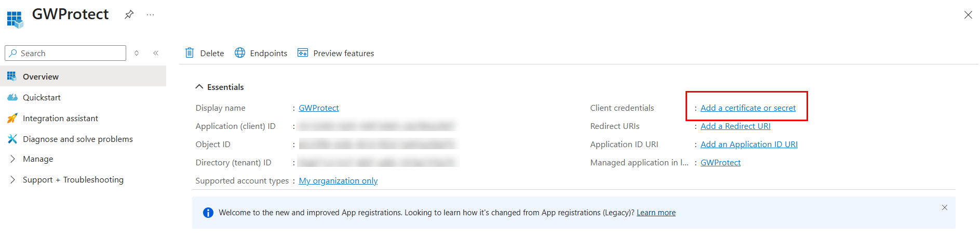Open Endpoints via the globe icon

240,53
